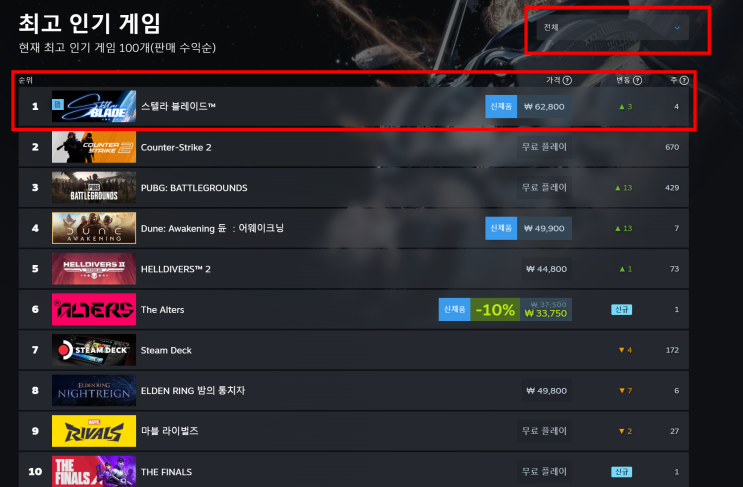Click the price column help icon
This screenshot has width=743, height=487.
[x=567, y=80]
